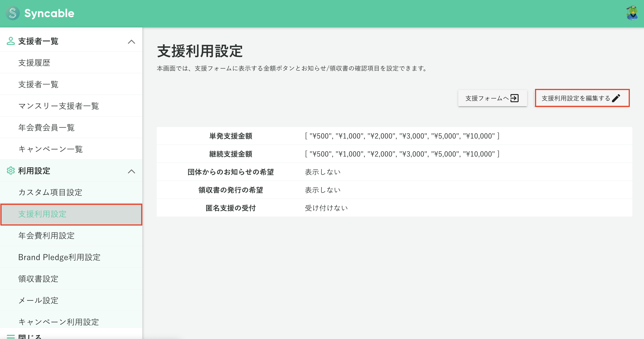Open キャンペーン一覧 page
The height and width of the screenshot is (339, 644).
click(x=50, y=149)
